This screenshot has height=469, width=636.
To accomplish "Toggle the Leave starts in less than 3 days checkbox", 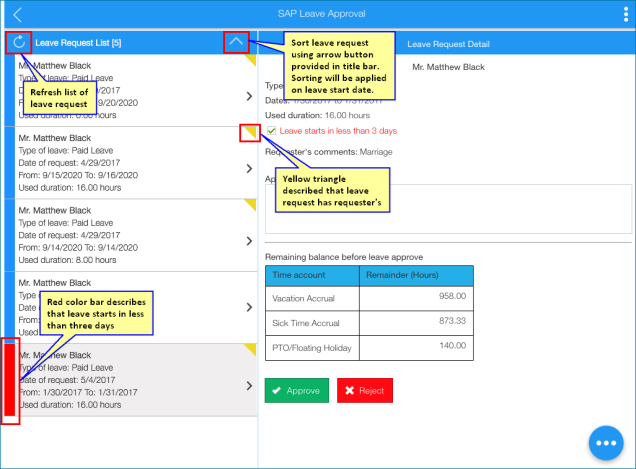I will pos(271,131).
